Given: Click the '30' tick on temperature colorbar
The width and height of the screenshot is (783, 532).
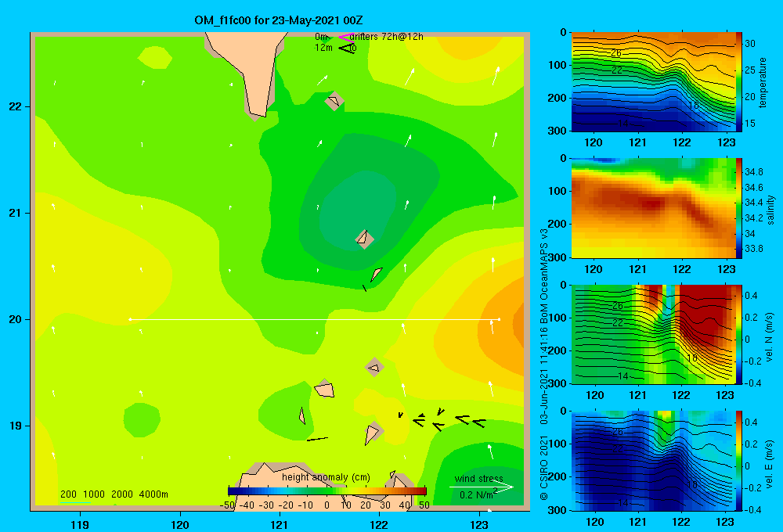Looking at the screenshot, I should point(750,44).
